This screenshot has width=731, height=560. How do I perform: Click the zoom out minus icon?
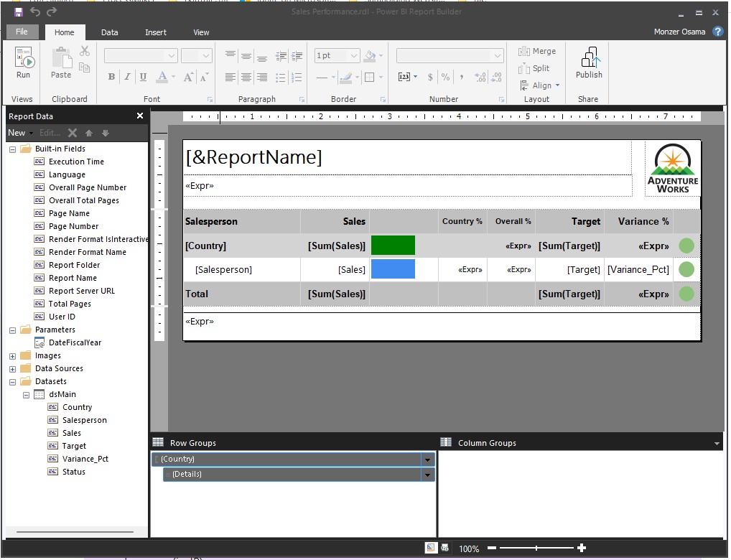(x=492, y=548)
